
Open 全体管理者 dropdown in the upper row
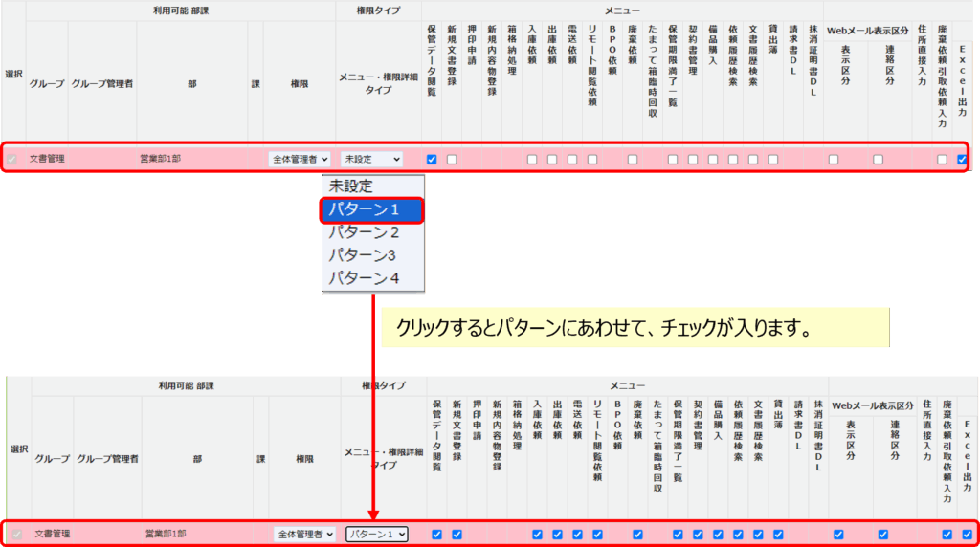tap(300, 159)
